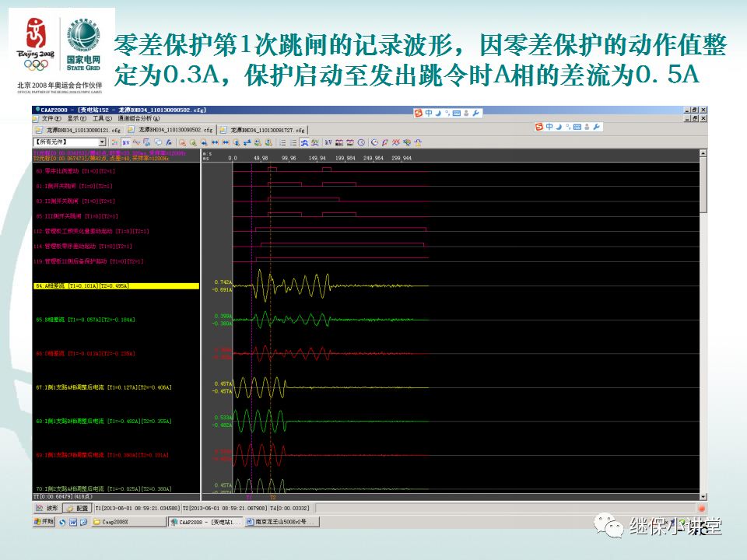Viewport: 747px width, 560px height.
Task: Select the clock/time measurement toolbar icon
Action: click(x=361, y=142)
